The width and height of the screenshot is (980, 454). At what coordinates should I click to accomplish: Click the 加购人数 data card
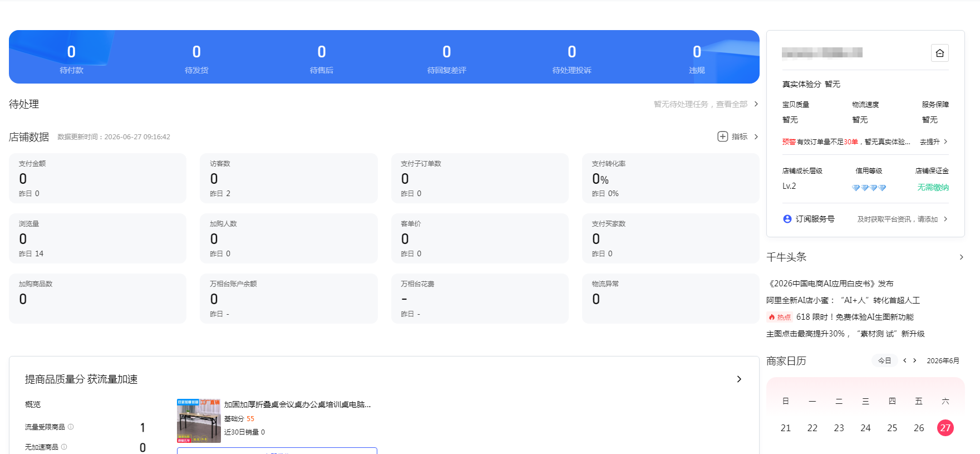click(288, 238)
